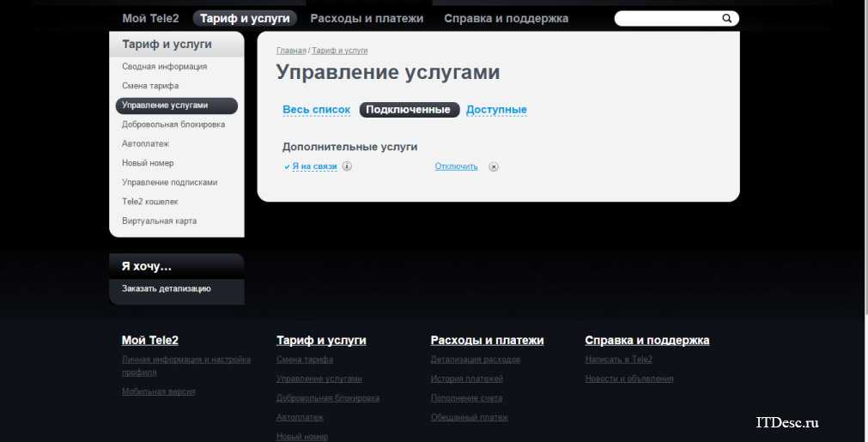868x442 pixels.
Task: Open Управление подписками in the sidebar
Action: click(169, 183)
